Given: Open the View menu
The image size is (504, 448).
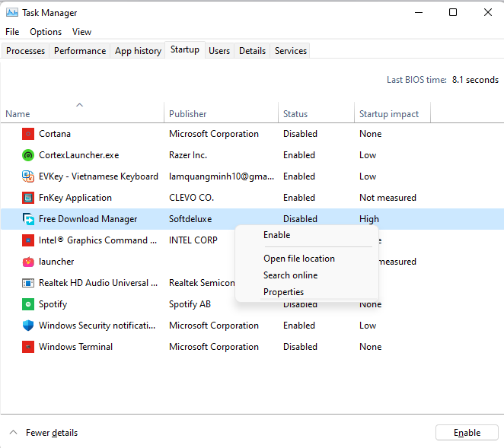Looking at the screenshot, I should click(x=81, y=32).
